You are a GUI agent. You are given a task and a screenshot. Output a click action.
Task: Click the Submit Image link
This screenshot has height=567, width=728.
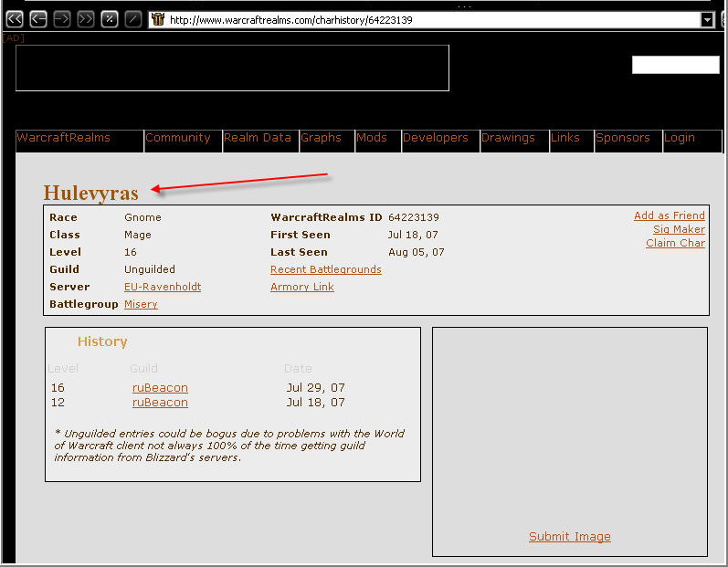click(x=570, y=536)
